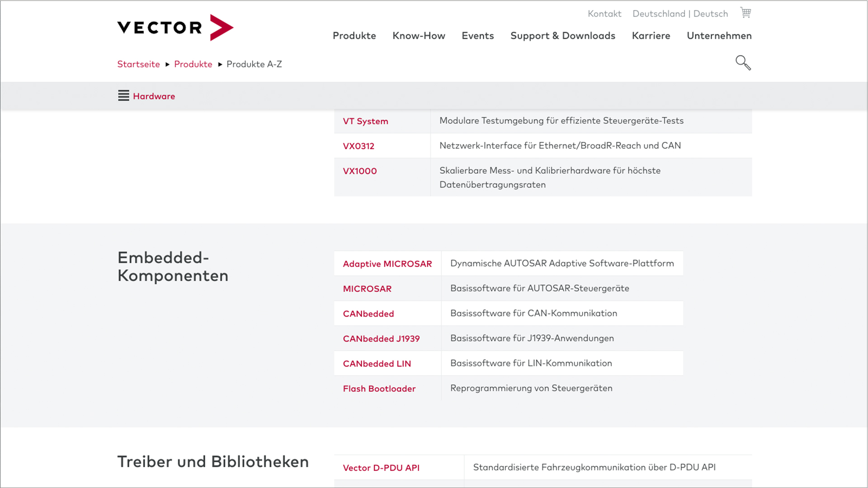Open the Vector D-PDU API link
Viewport: 868px width, 488px height.
coord(381,468)
